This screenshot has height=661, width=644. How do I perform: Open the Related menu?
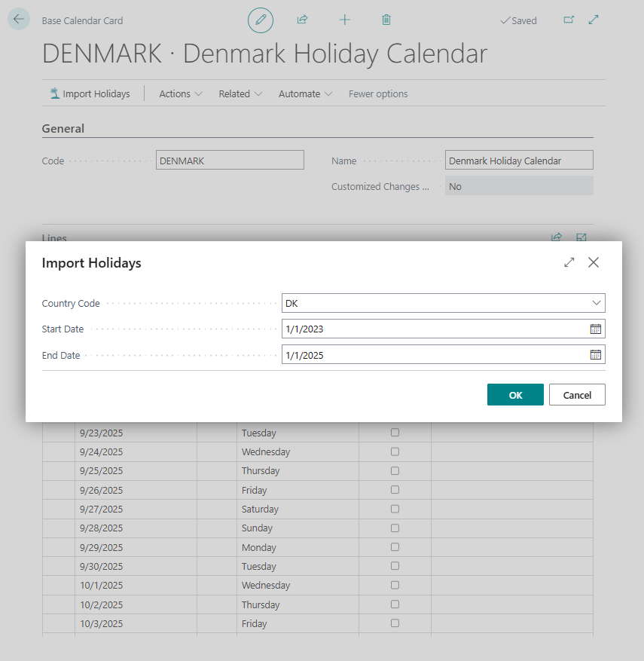click(x=240, y=93)
